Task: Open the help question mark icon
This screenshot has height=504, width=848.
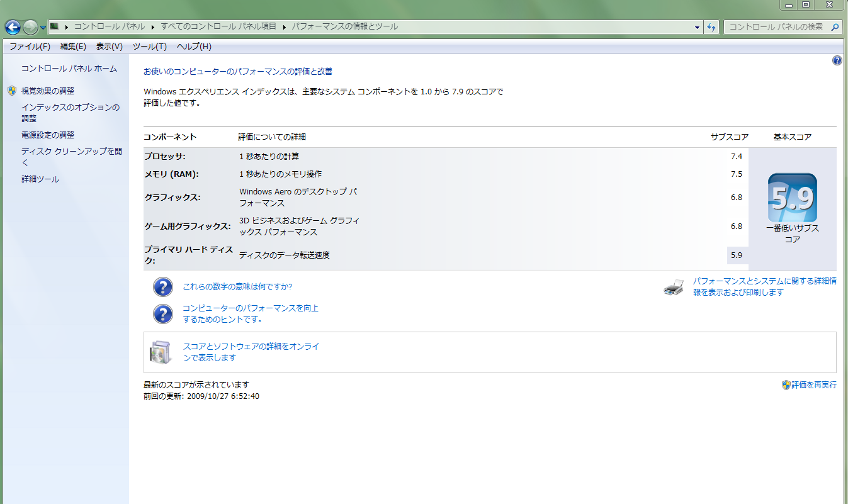Action: (837, 60)
